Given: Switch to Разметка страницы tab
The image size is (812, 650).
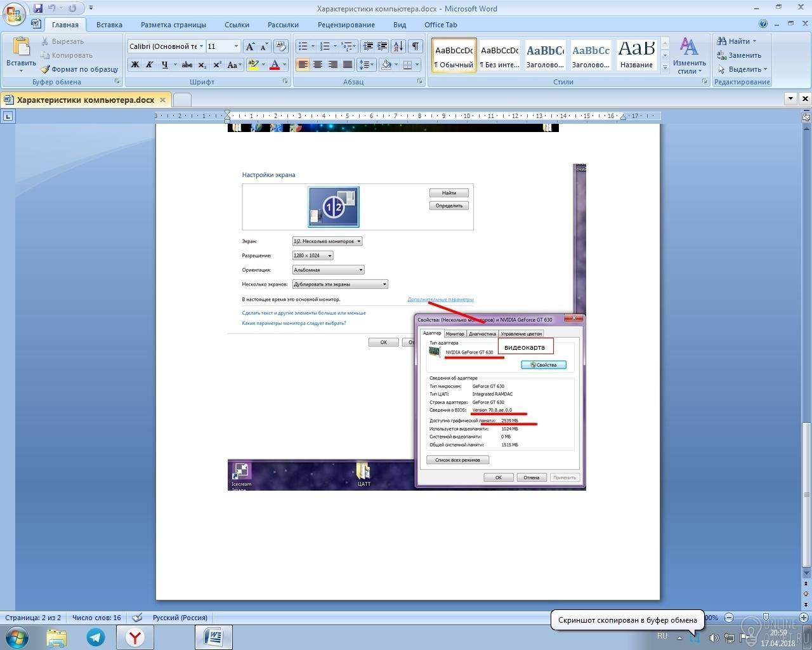Looking at the screenshot, I should (x=173, y=25).
